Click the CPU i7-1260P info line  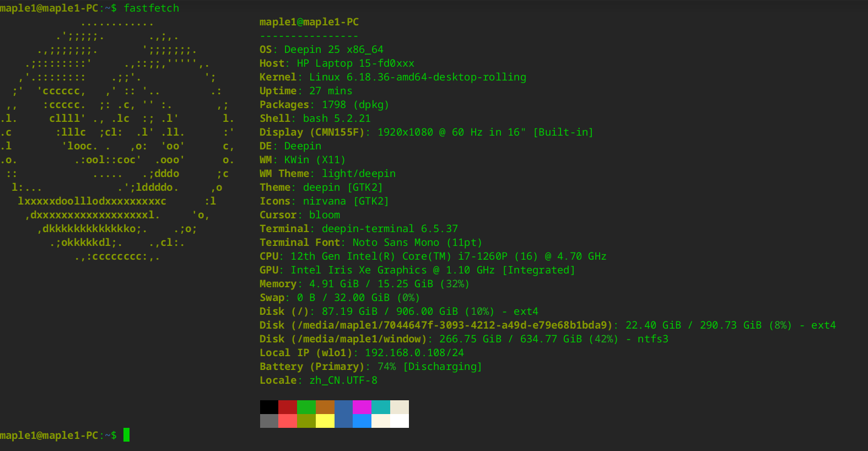point(433,256)
